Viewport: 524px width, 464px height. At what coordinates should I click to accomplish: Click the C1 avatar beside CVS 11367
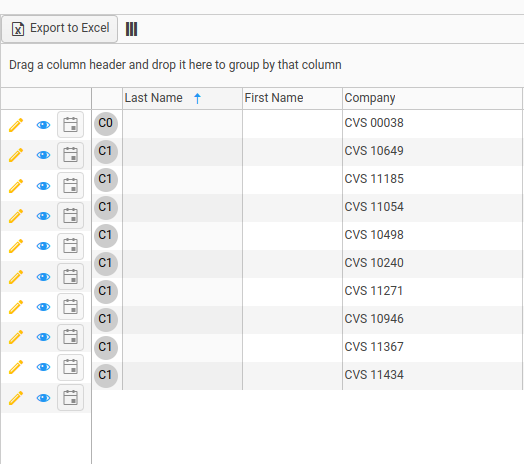coord(106,348)
